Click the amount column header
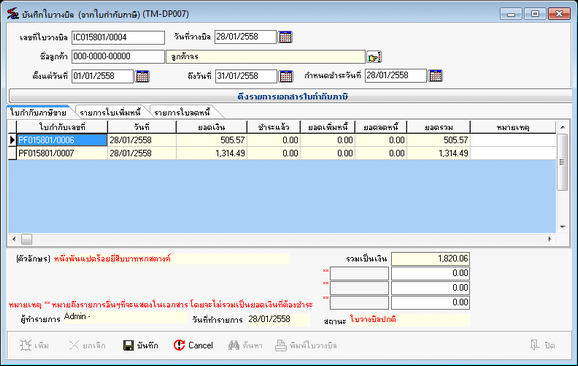 pyautogui.click(x=212, y=127)
